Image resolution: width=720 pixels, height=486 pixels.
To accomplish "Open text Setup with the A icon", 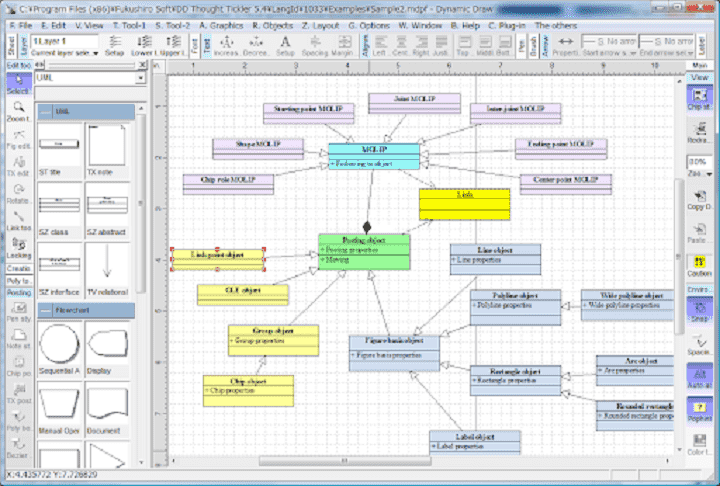I will (x=285, y=46).
